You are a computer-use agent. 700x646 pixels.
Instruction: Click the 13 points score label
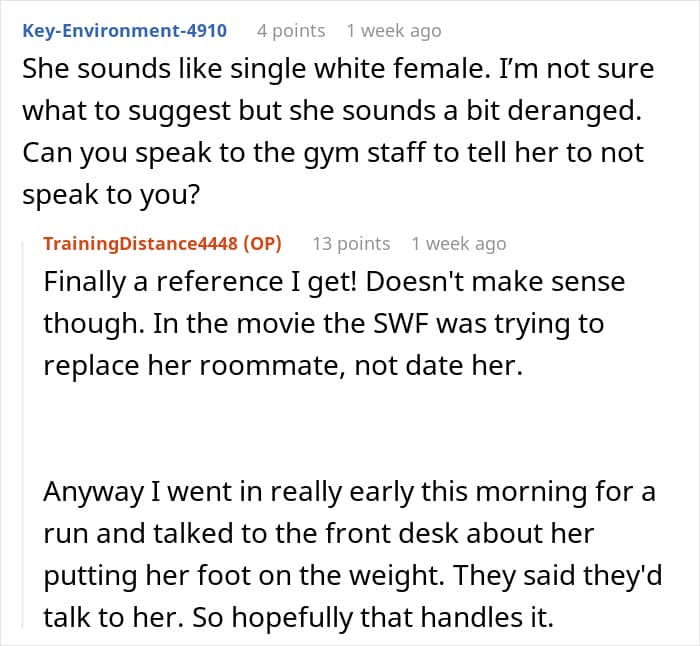click(x=351, y=244)
